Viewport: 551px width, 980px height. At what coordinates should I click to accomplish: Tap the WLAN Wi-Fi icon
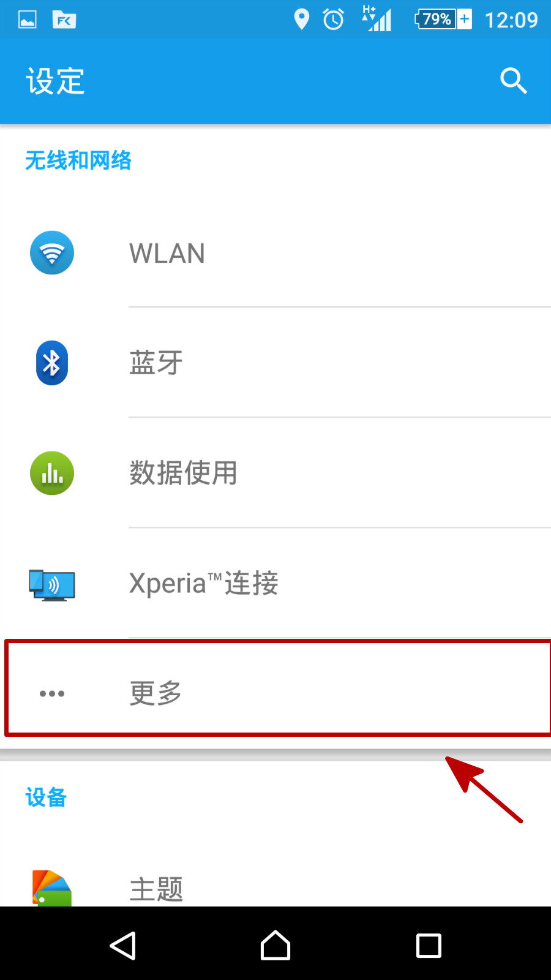(x=52, y=252)
